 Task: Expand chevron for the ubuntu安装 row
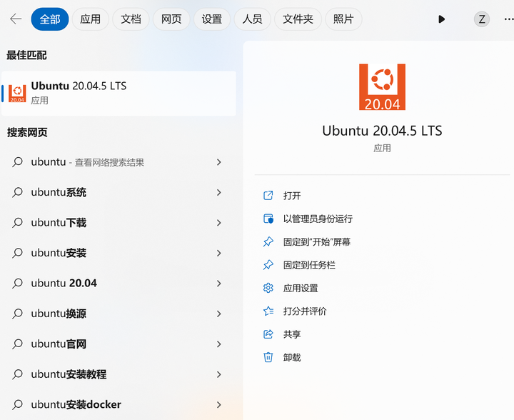(219, 253)
